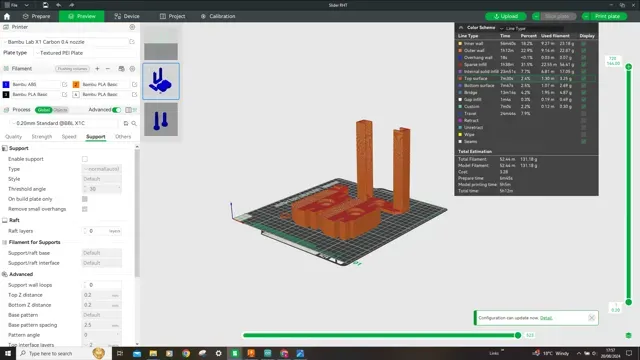Click the Print plate button
Viewport: 640px width, 360px height.
coord(608,16)
